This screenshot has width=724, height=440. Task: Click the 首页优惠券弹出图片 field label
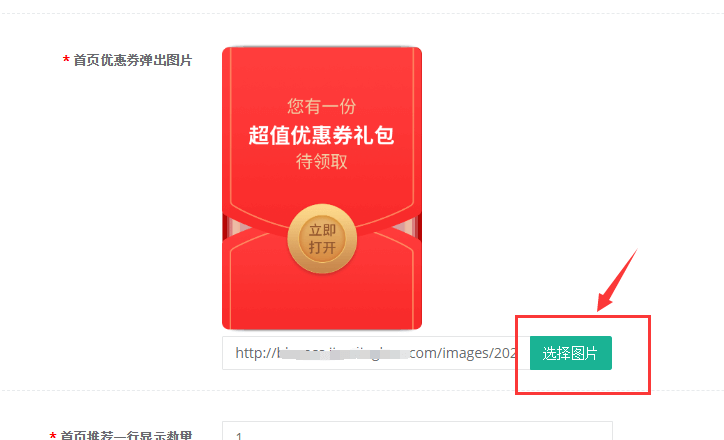tap(133, 60)
